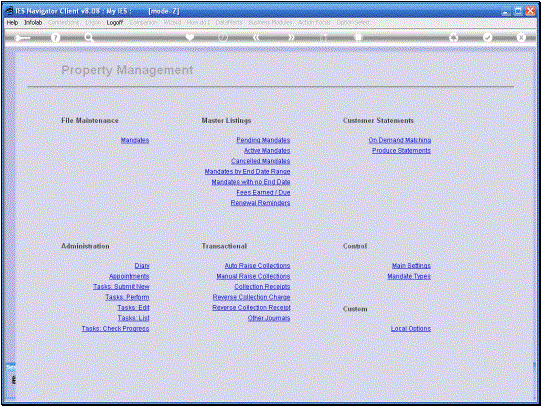541x406 pixels.
Task: Open the Tasks: Check Progress link
Action: pyautogui.click(x=116, y=328)
